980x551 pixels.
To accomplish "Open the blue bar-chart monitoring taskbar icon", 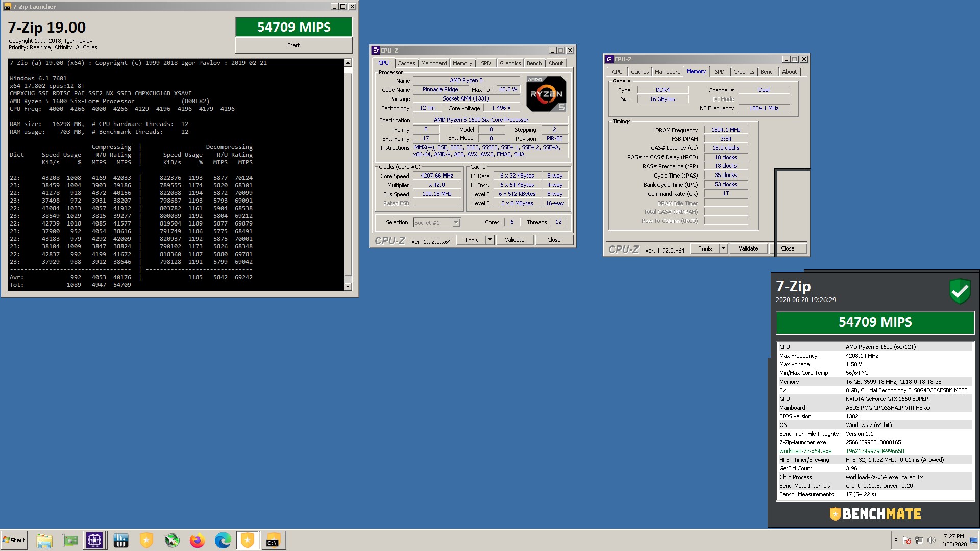I will (x=121, y=540).
